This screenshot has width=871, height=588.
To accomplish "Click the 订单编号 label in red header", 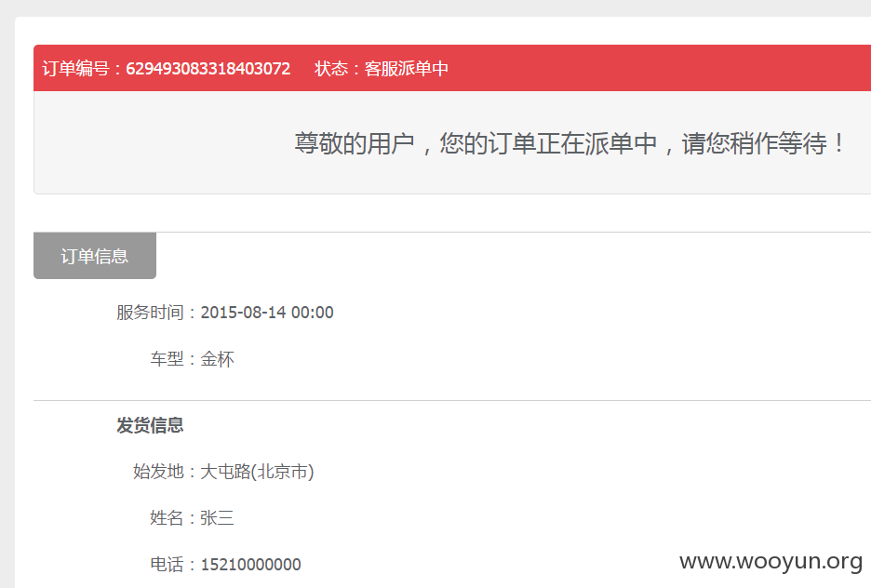I will tap(75, 68).
